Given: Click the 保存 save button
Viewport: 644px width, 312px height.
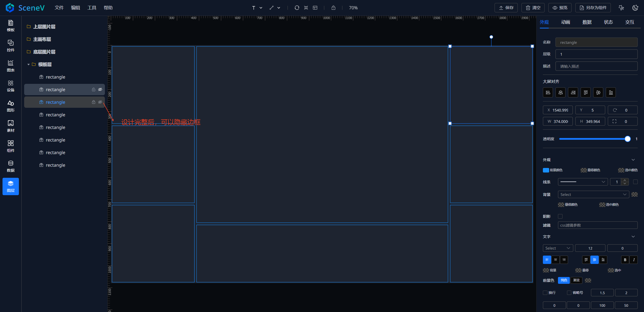Looking at the screenshot, I should point(506,8).
